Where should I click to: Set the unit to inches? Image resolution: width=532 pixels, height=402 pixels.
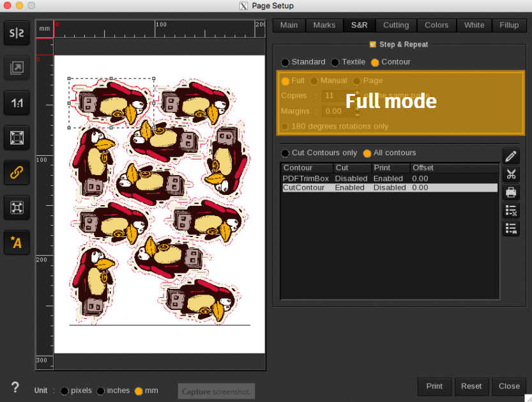[x=101, y=391]
